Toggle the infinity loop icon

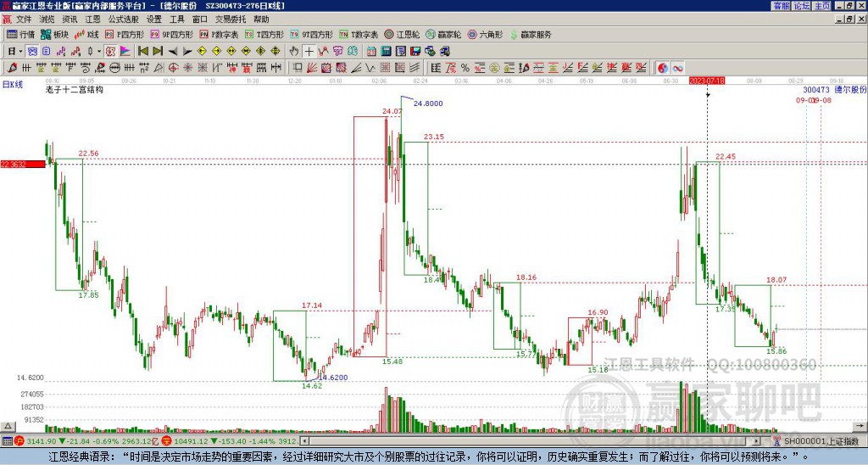[x=677, y=68]
